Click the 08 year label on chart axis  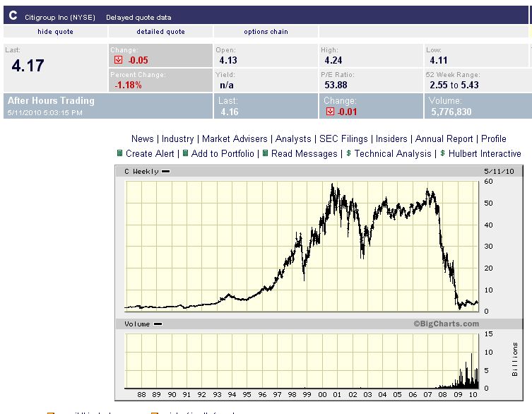442,395
